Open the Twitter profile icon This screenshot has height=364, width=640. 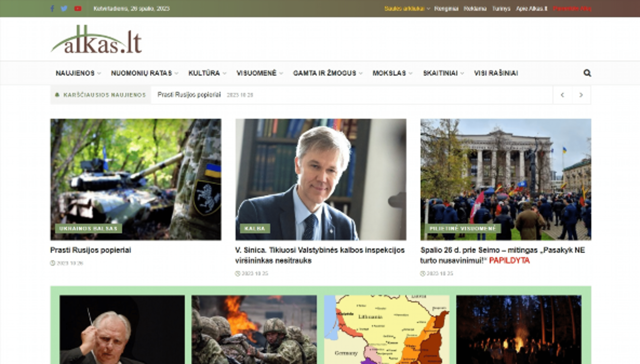64,9
